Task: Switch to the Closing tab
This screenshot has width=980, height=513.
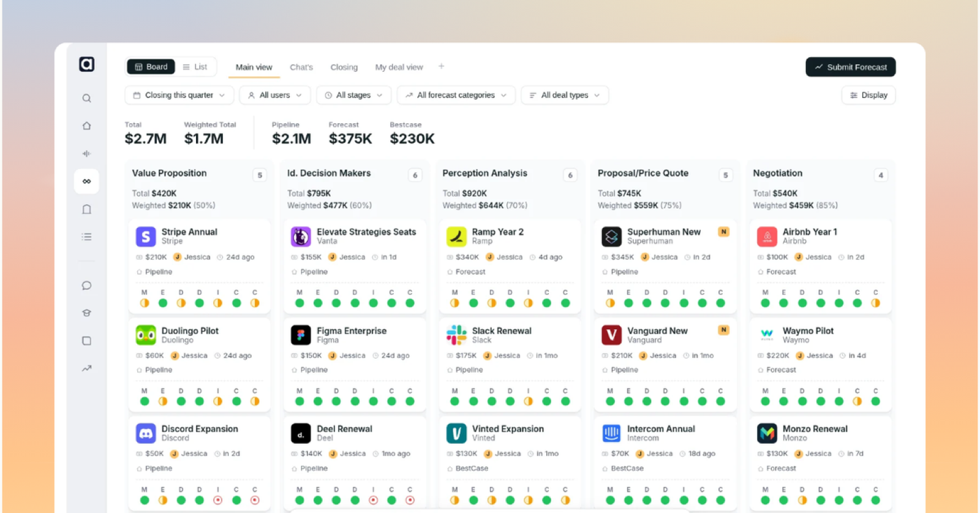Action: (x=344, y=67)
